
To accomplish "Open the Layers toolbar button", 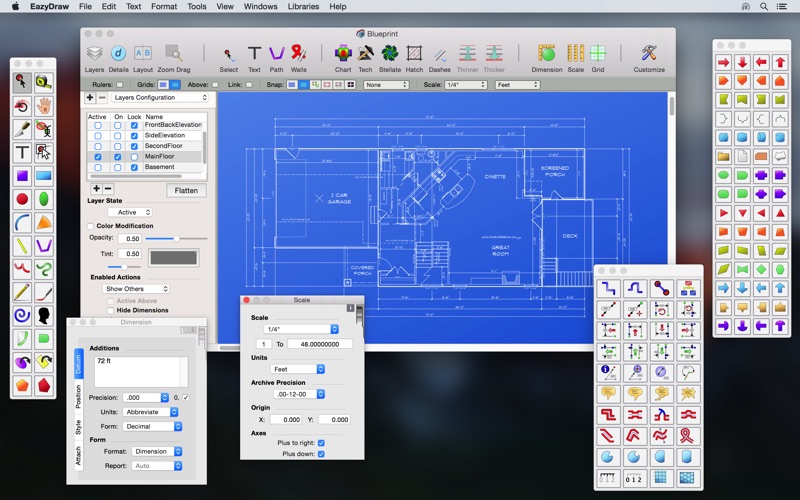I will 94,54.
